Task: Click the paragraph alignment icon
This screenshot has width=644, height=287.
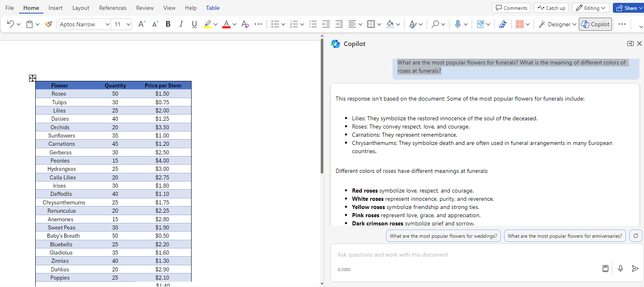Action: tap(352, 24)
